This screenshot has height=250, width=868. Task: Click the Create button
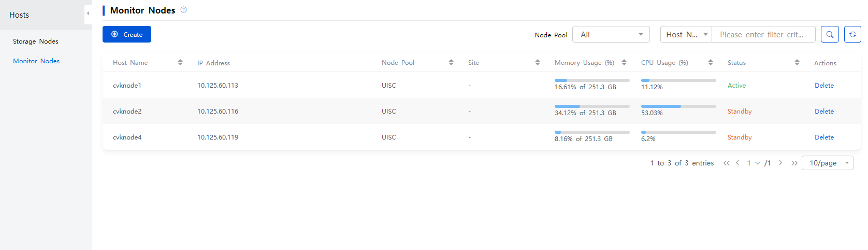coord(127,34)
